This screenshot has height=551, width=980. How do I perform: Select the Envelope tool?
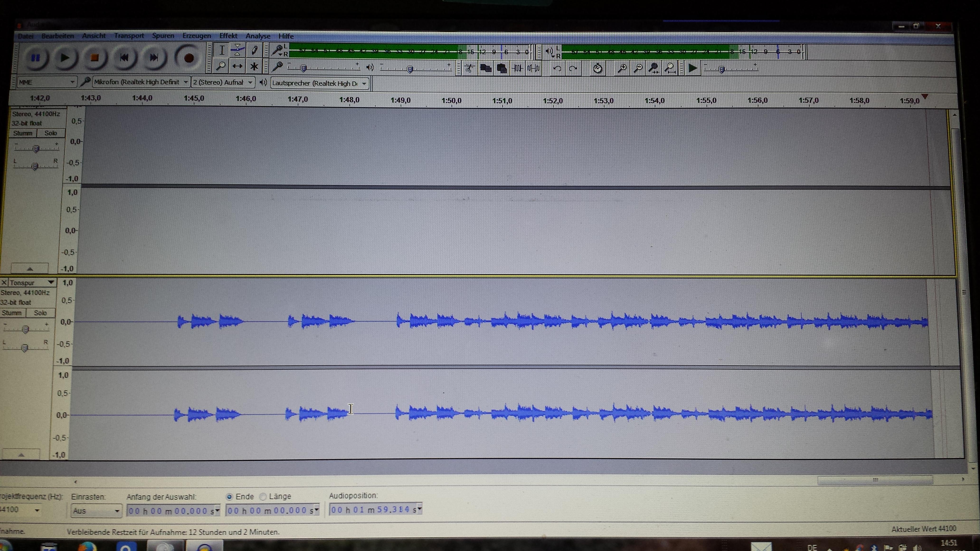(x=237, y=49)
